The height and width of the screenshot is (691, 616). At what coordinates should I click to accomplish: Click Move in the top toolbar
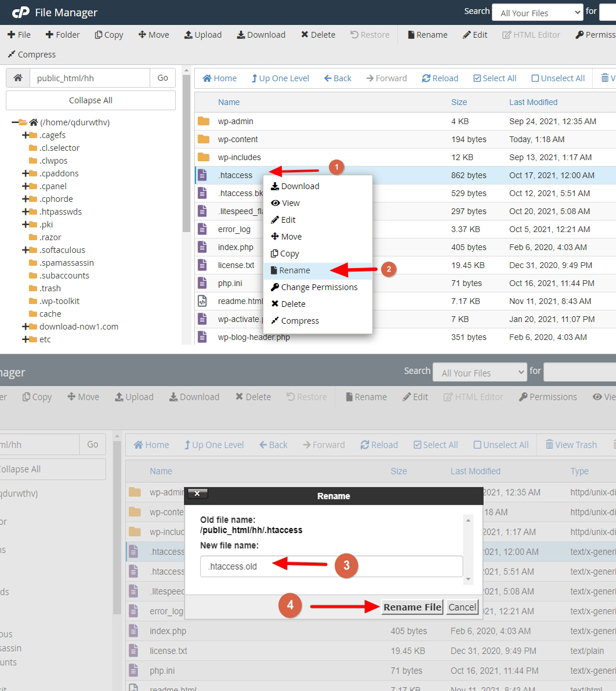pos(154,35)
